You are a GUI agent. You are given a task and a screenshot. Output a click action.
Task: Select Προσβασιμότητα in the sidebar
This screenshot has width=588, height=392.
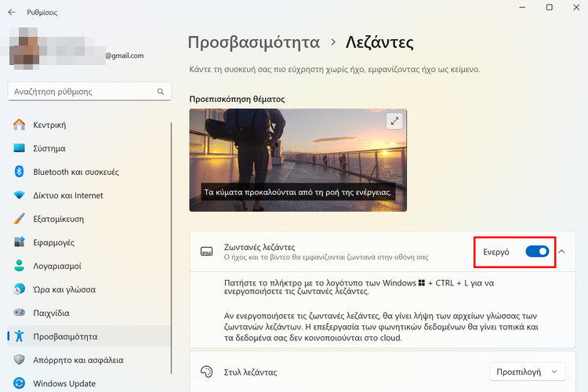coord(89,336)
